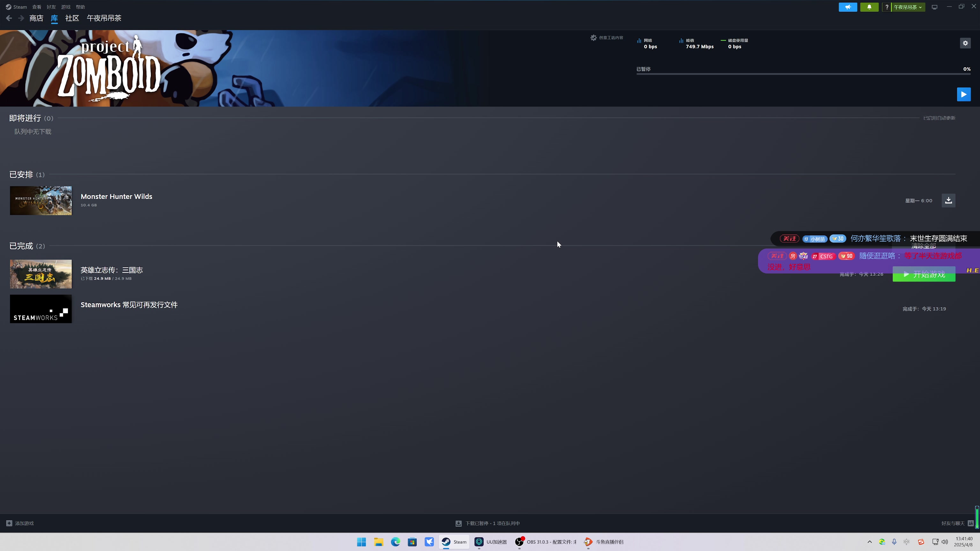Open 英雄立志传：三国志 thumbnail
This screenshot has height=551, width=980.
click(x=41, y=274)
